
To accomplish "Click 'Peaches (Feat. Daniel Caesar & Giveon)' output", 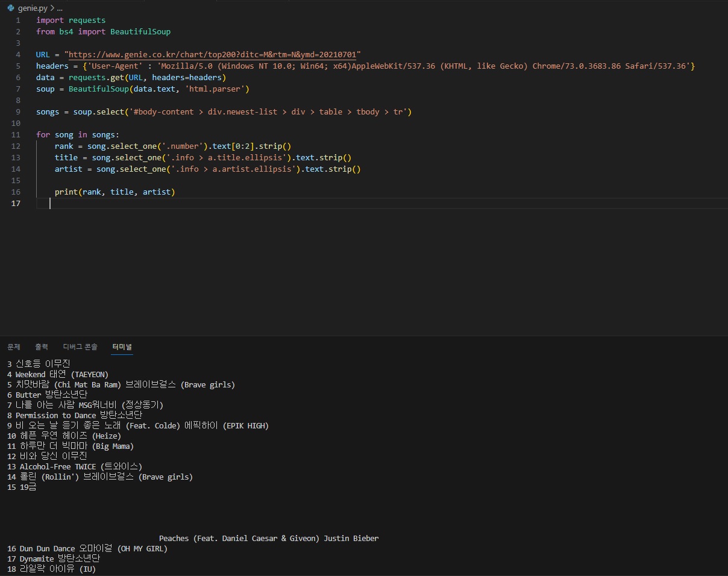I will (x=239, y=538).
